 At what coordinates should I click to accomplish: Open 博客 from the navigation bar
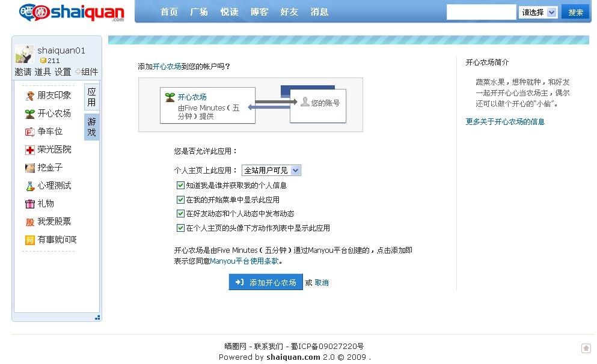(259, 12)
